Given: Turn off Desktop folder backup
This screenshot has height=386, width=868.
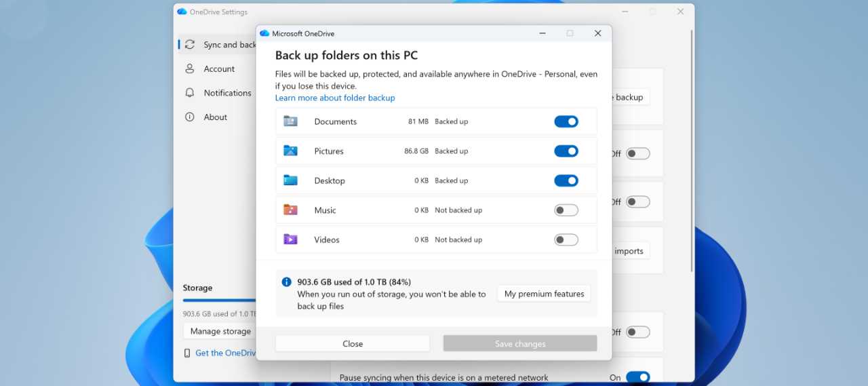Looking at the screenshot, I should click(x=566, y=180).
